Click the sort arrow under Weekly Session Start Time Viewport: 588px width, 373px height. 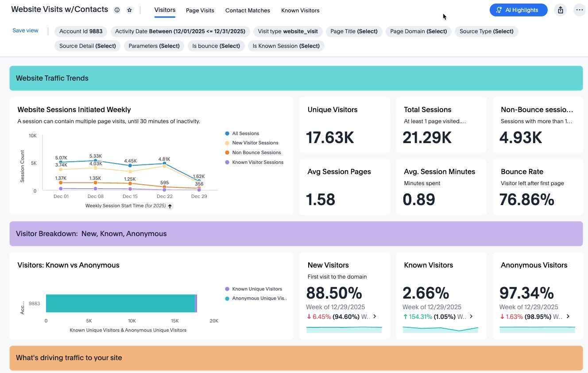pyautogui.click(x=170, y=206)
